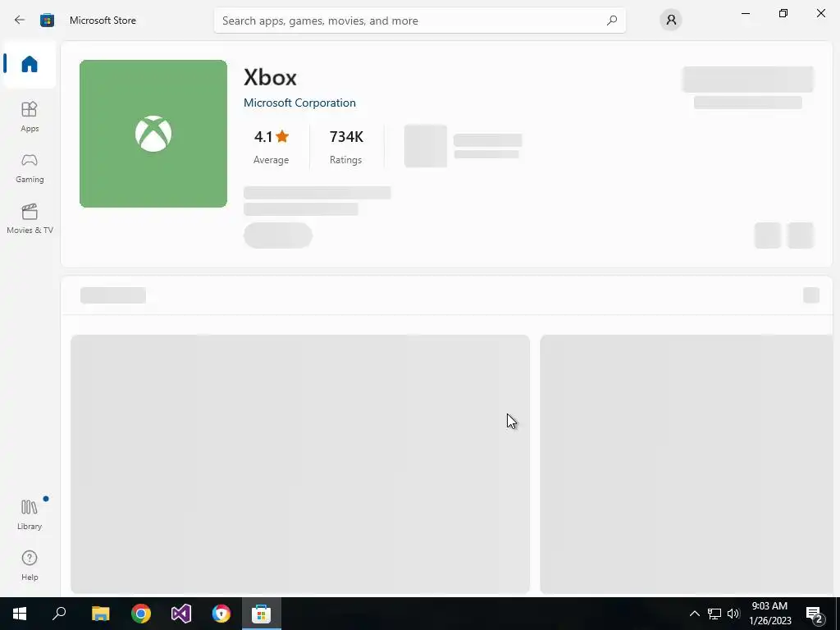Open File Explorer from taskbar

point(100,614)
